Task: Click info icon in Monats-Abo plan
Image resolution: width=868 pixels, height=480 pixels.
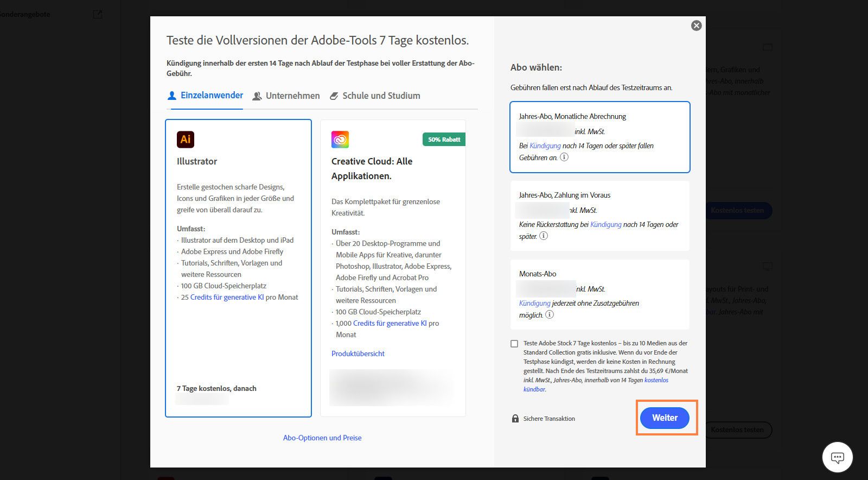Action: (x=550, y=314)
